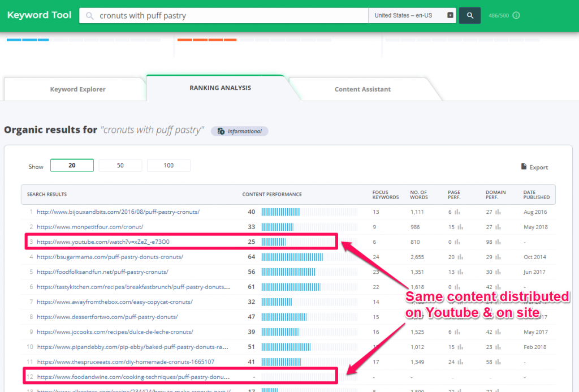Click content performance score 64
579x392 pixels.
pyautogui.click(x=252, y=257)
